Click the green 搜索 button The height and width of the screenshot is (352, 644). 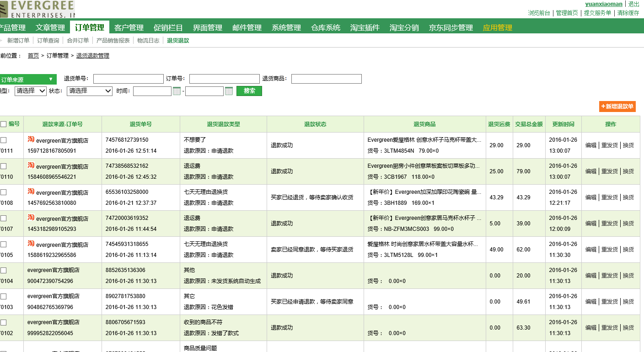249,91
